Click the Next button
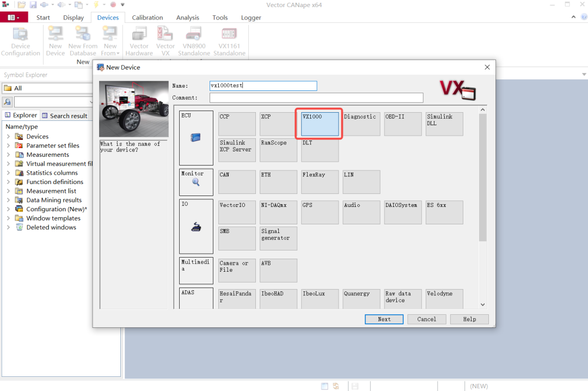The height and width of the screenshot is (391, 588). (x=384, y=319)
